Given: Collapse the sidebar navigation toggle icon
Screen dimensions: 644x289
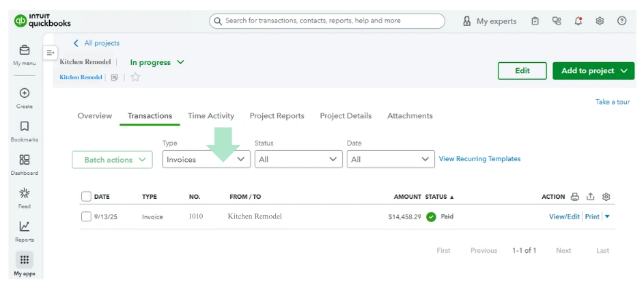Looking at the screenshot, I should click(x=50, y=53).
